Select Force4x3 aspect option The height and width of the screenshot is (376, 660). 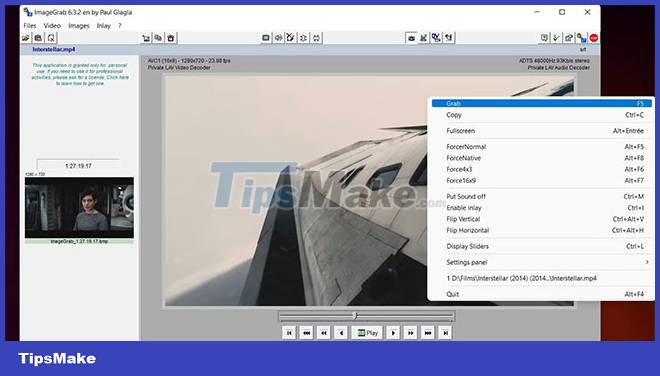coord(542,169)
